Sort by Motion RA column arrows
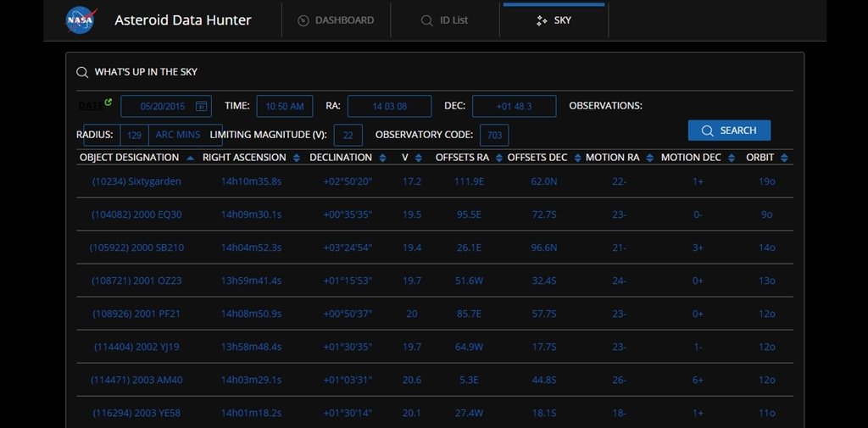 click(649, 158)
